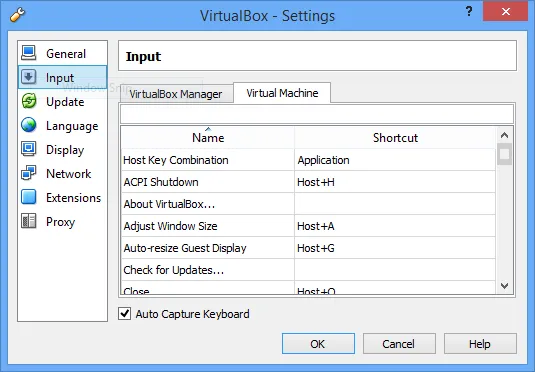Select the Network category label
This screenshot has height=372, width=535.
69,174
